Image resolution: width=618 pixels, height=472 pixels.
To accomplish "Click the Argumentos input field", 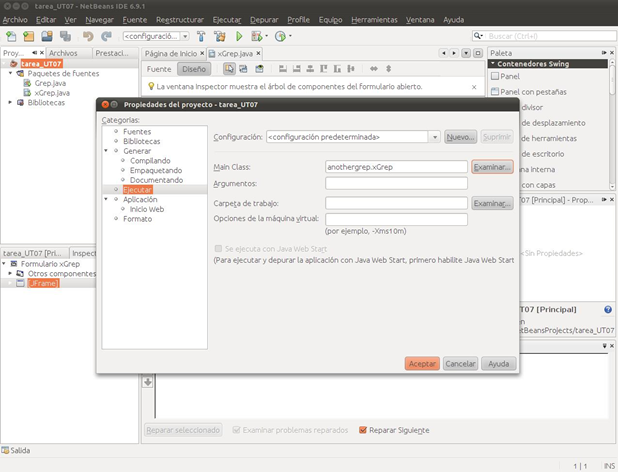I will [396, 183].
